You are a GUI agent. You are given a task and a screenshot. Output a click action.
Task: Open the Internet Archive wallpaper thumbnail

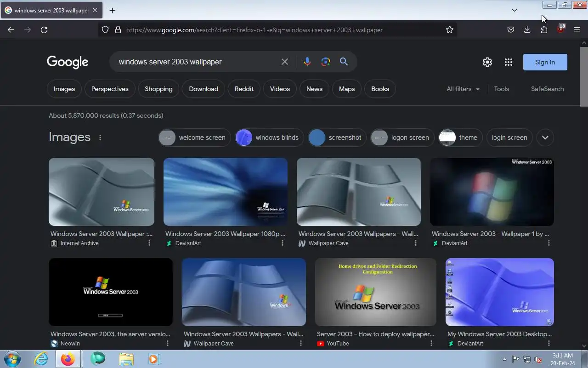point(102,192)
